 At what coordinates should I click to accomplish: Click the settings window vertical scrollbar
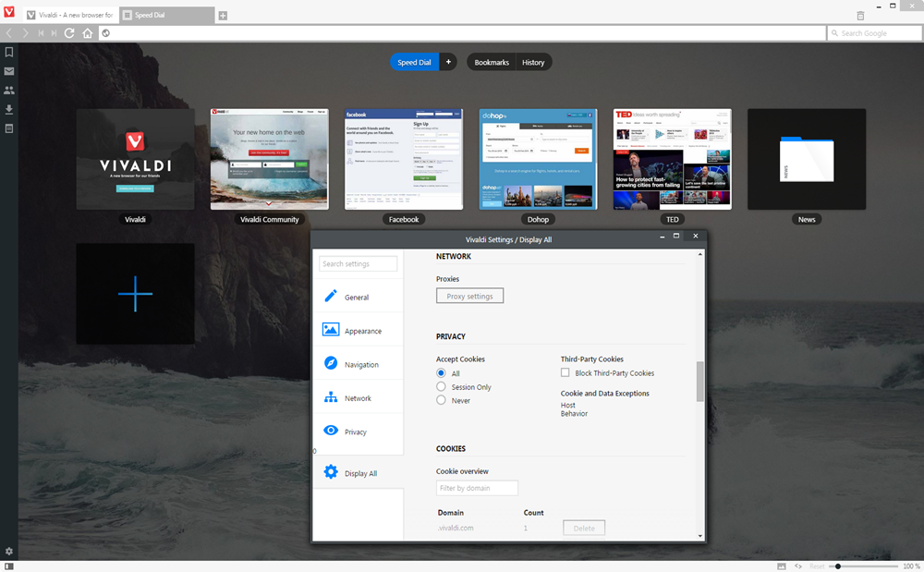point(700,381)
